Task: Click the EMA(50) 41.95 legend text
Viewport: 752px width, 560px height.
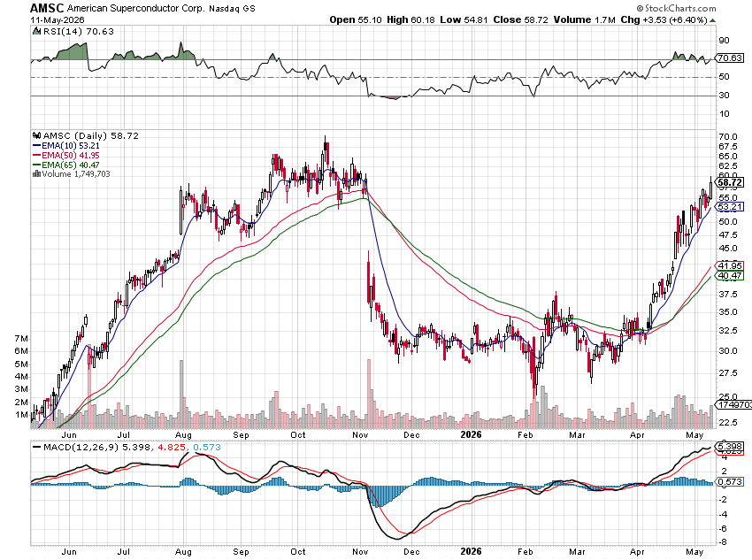Action: 71,156
